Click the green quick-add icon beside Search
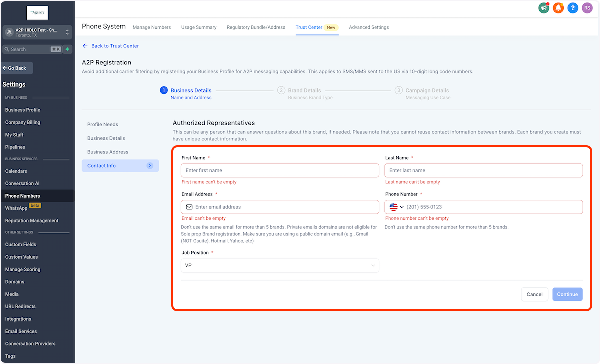Viewport: 600px width, 364px height. tap(68, 49)
